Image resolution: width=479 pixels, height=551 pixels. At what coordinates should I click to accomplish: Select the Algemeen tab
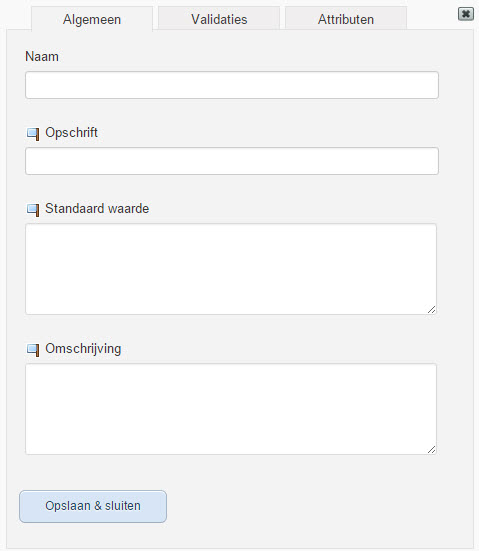click(x=92, y=19)
